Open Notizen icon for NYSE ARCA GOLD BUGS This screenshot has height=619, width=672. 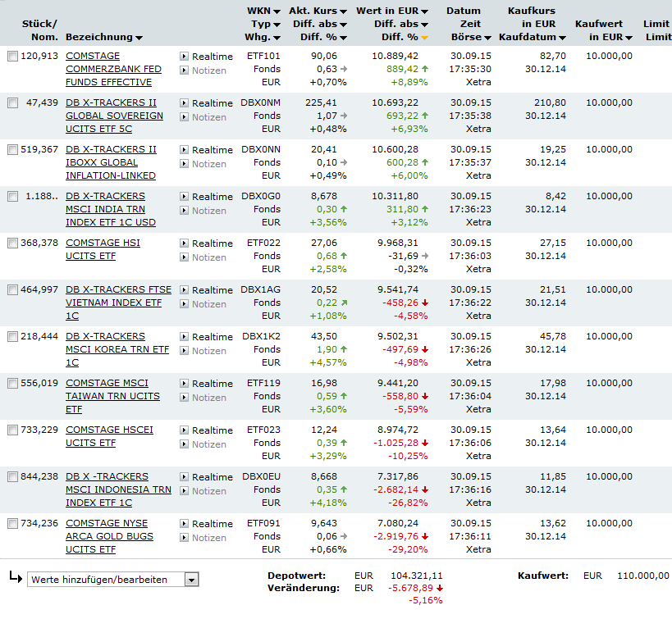[x=184, y=537]
